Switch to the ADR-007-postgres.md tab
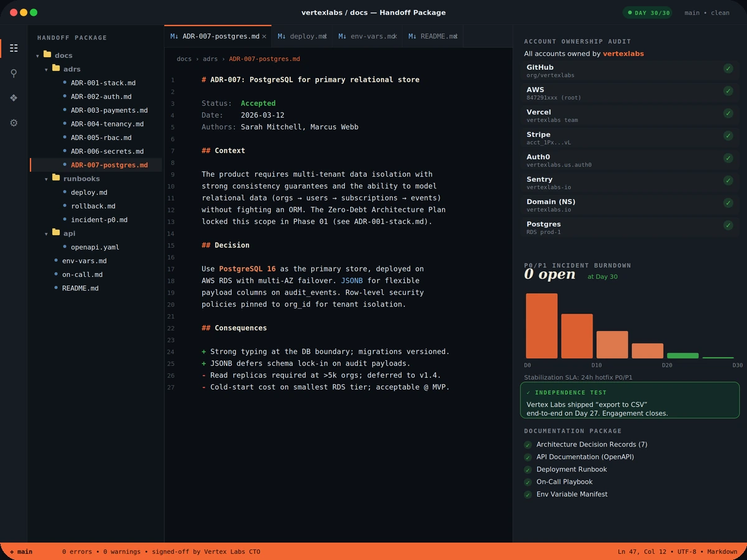The width and height of the screenshot is (747, 560). pyautogui.click(x=218, y=36)
